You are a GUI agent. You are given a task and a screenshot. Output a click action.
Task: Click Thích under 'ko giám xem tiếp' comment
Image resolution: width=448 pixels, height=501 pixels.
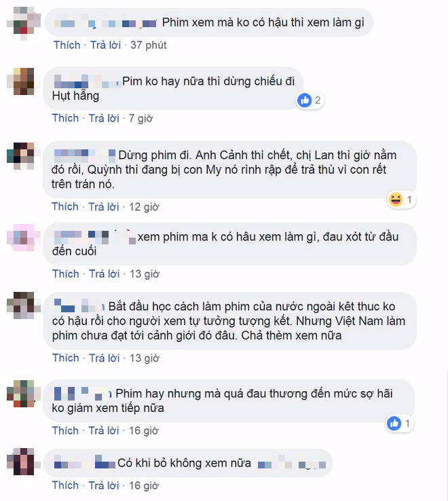coord(66,430)
